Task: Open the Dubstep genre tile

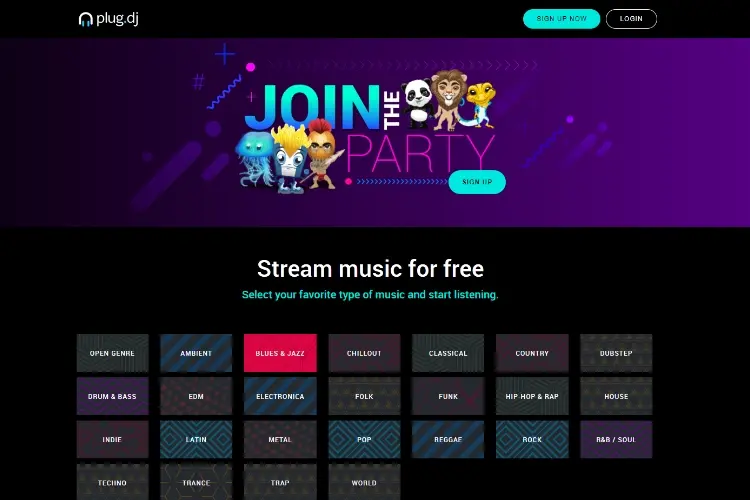Action: point(616,353)
